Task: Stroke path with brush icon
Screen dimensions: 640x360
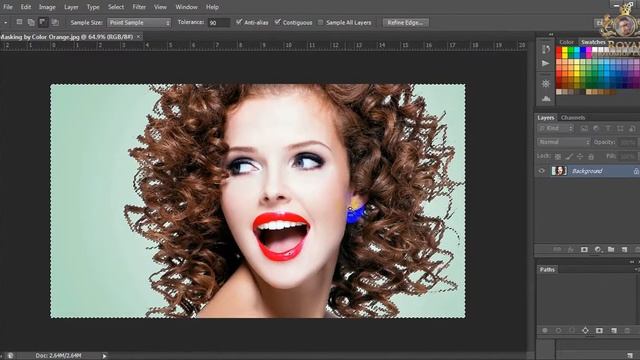Action: 558,330
